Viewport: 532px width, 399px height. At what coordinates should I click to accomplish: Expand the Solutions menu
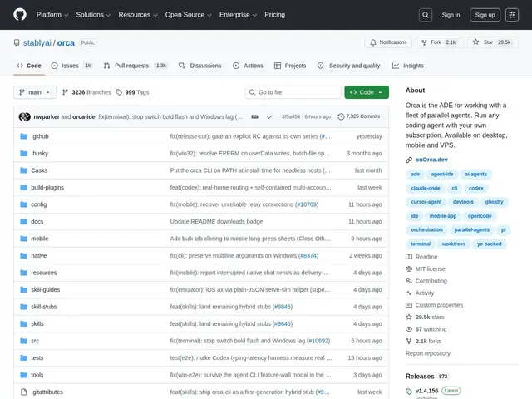click(x=93, y=15)
